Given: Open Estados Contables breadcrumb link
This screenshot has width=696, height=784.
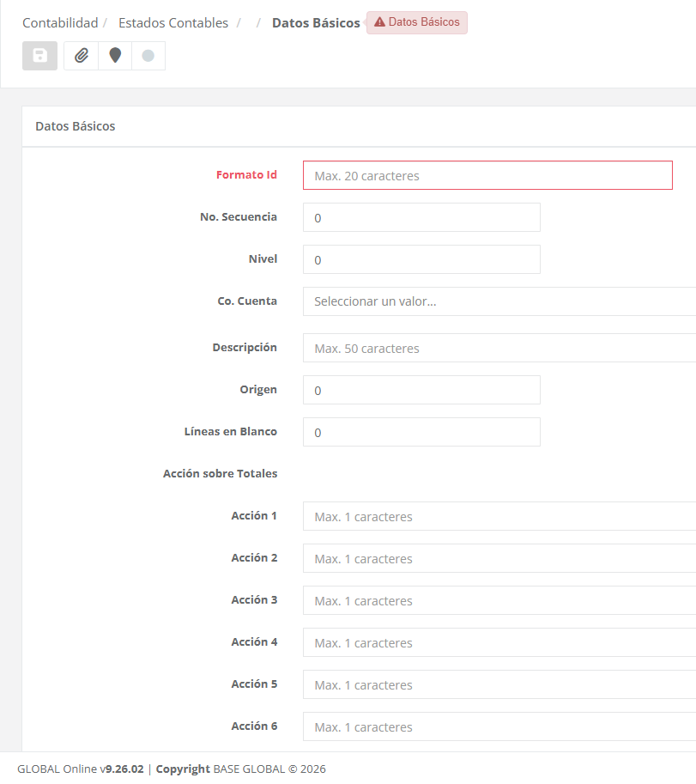Looking at the screenshot, I should (x=173, y=23).
